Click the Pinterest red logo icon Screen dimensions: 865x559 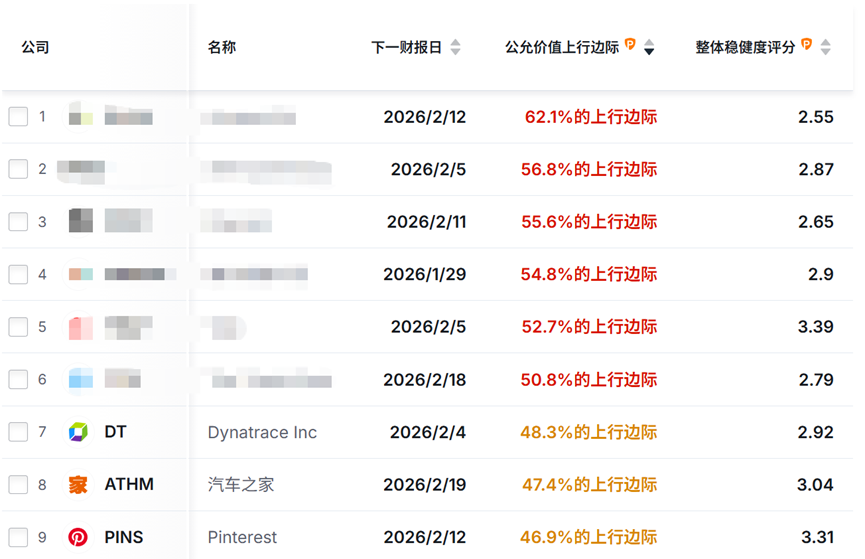(78, 537)
